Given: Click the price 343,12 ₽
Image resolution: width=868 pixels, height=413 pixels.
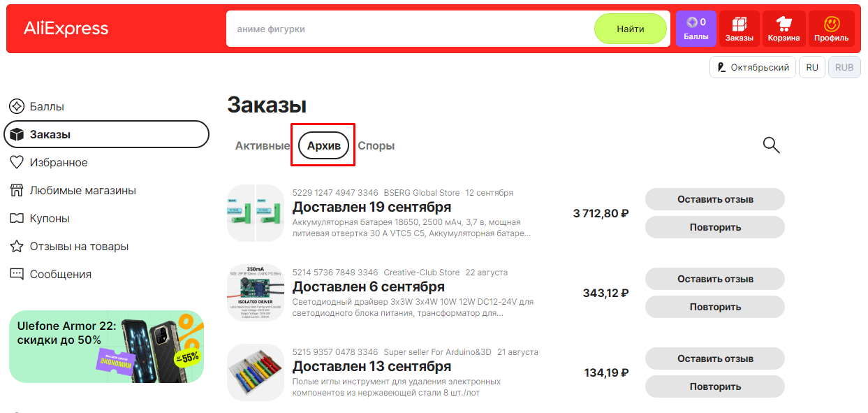Looking at the screenshot, I should click(606, 293).
